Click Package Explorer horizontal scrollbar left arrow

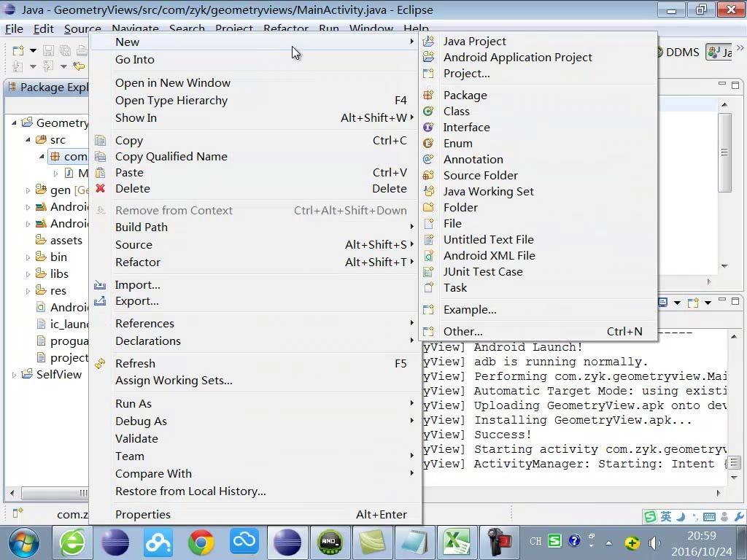click(x=12, y=493)
